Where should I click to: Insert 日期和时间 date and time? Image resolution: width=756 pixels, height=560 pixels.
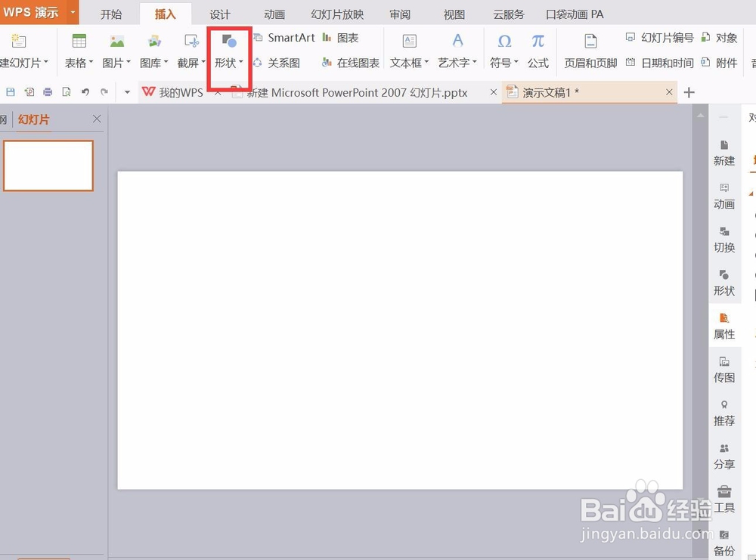tap(660, 63)
